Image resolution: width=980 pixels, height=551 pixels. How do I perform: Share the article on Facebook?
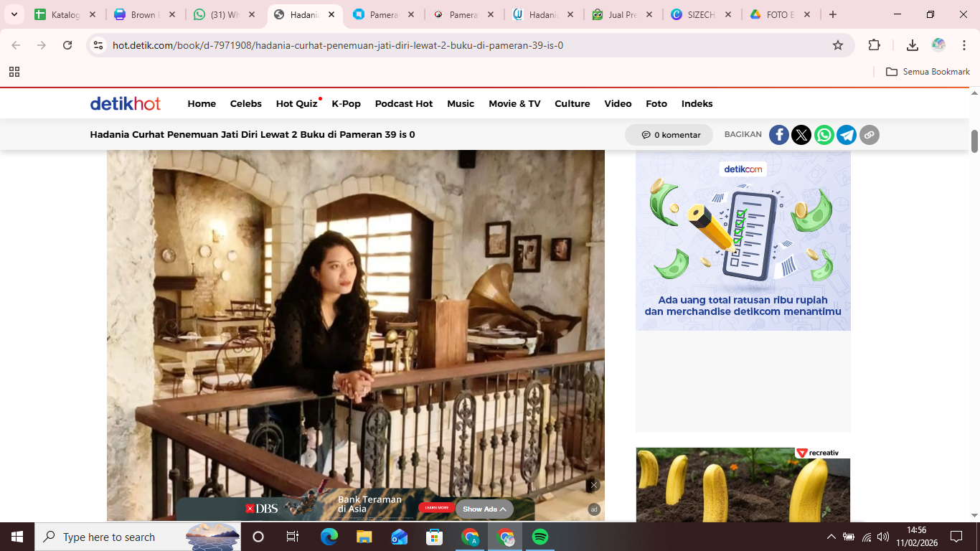(779, 135)
